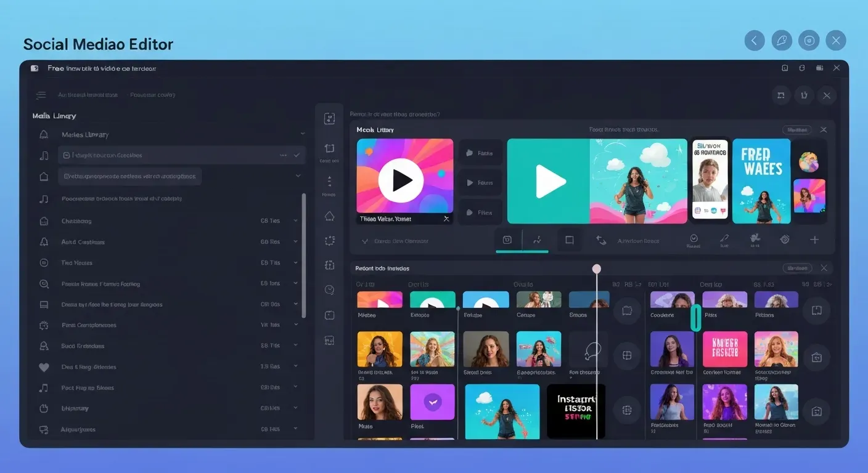Open the color wheel icon on the toolbar
The height and width of the screenshot is (473, 868).
click(x=784, y=240)
